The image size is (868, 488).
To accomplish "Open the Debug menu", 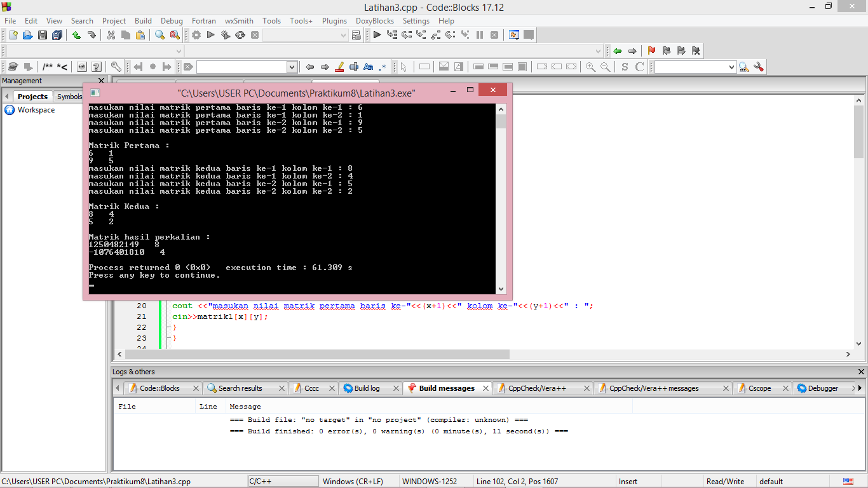I will point(172,21).
